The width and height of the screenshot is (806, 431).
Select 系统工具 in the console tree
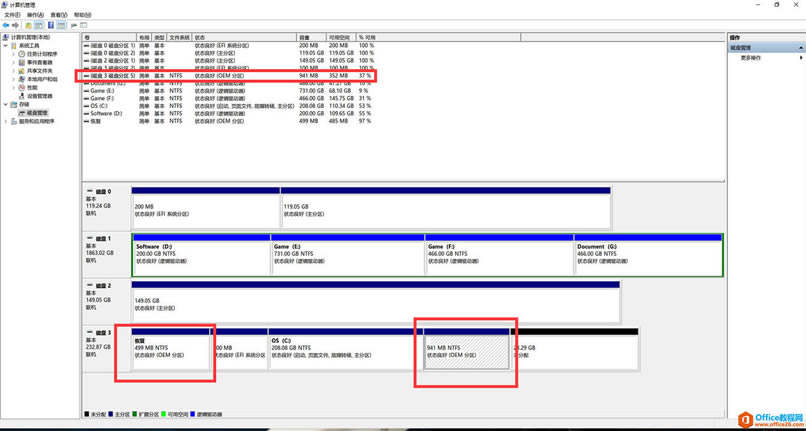coord(25,45)
